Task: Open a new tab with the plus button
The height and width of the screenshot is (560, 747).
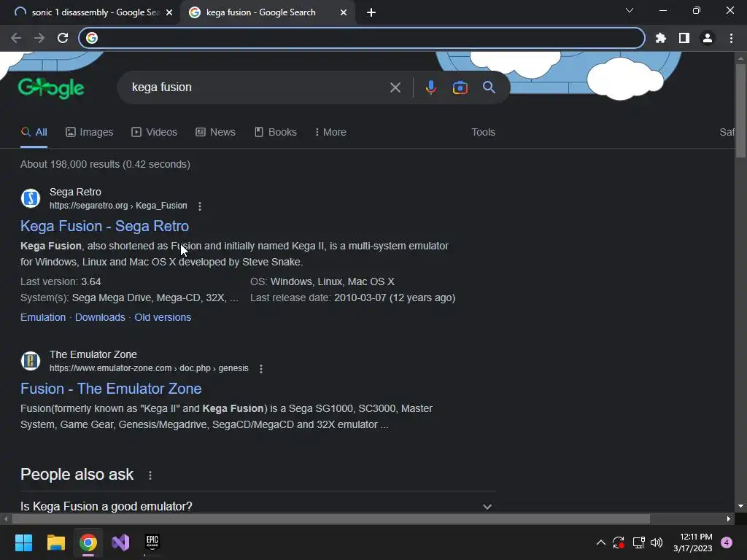Action: (x=371, y=12)
